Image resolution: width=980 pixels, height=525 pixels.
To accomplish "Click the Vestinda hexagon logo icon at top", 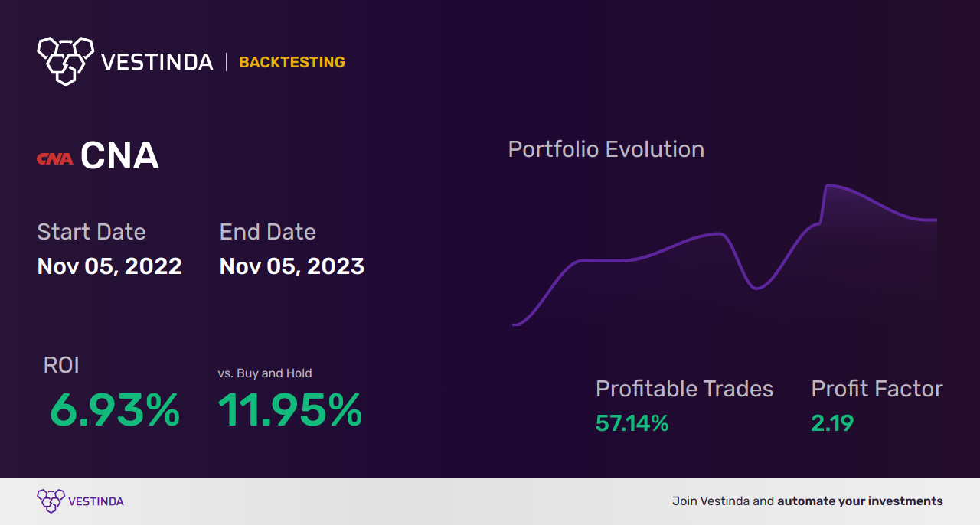I will coord(65,60).
